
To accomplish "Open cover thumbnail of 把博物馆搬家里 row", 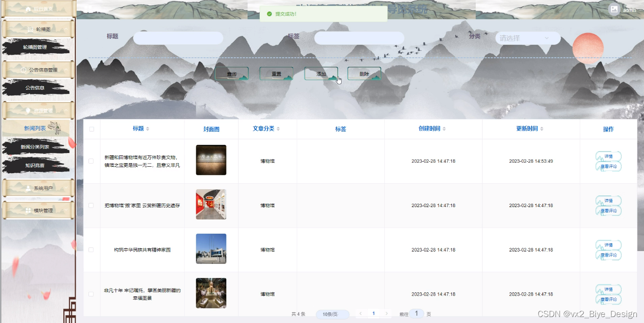I will coord(211,204).
